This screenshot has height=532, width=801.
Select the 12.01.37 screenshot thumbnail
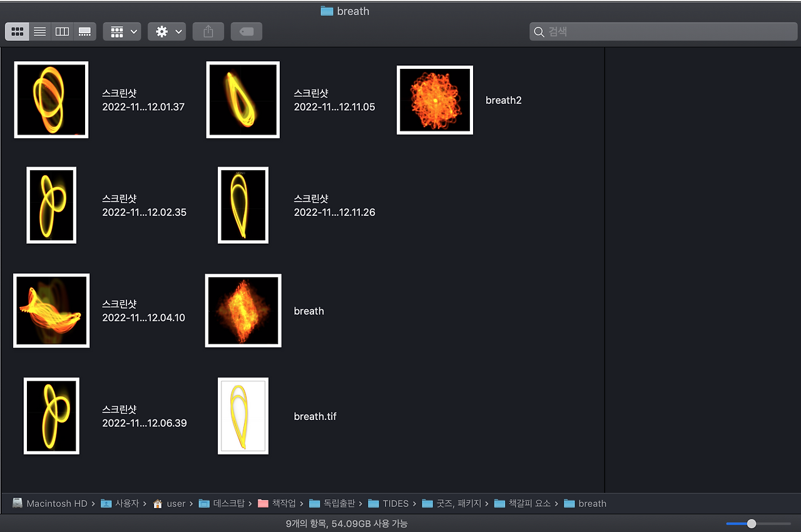[x=51, y=100]
